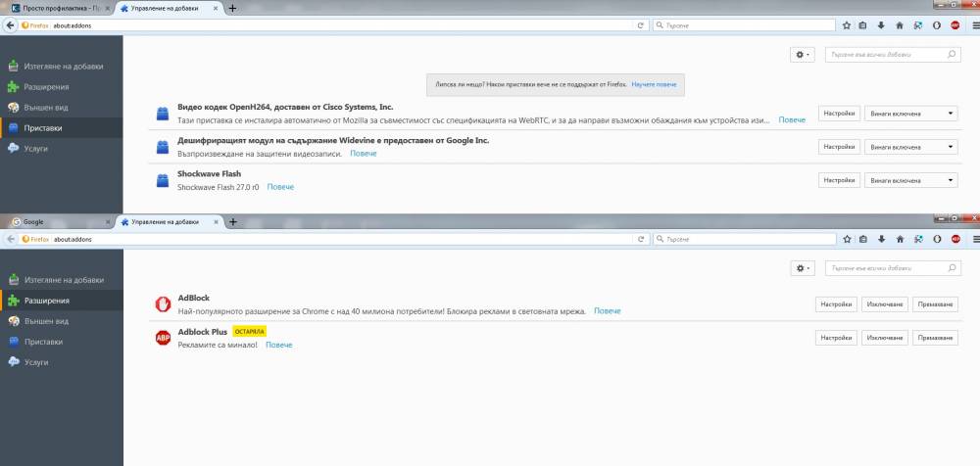Click the AdBlock red hand icon

(x=163, y=304)
